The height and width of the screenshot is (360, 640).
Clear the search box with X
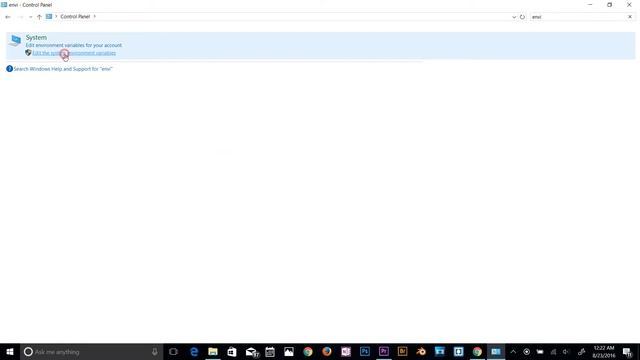[630, 17]
